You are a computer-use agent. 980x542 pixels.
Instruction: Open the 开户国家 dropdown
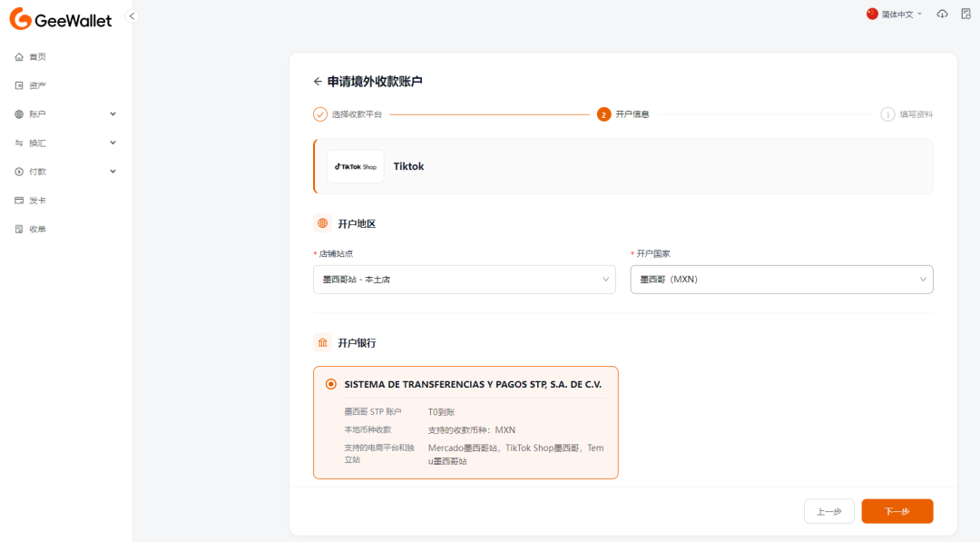[x=782, y=280]
